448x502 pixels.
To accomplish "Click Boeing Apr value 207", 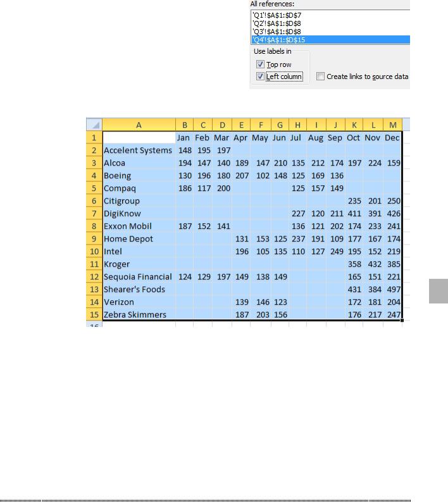I will coord(241,175).
